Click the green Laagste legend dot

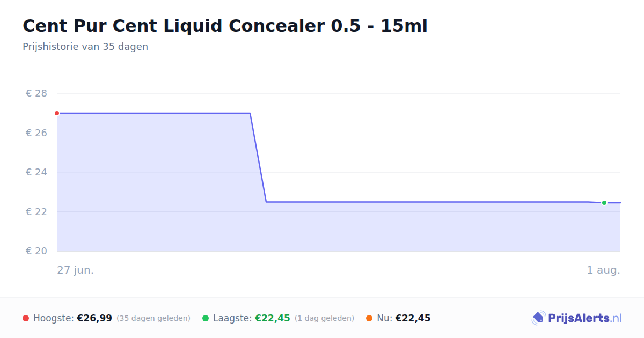[206, 318]
